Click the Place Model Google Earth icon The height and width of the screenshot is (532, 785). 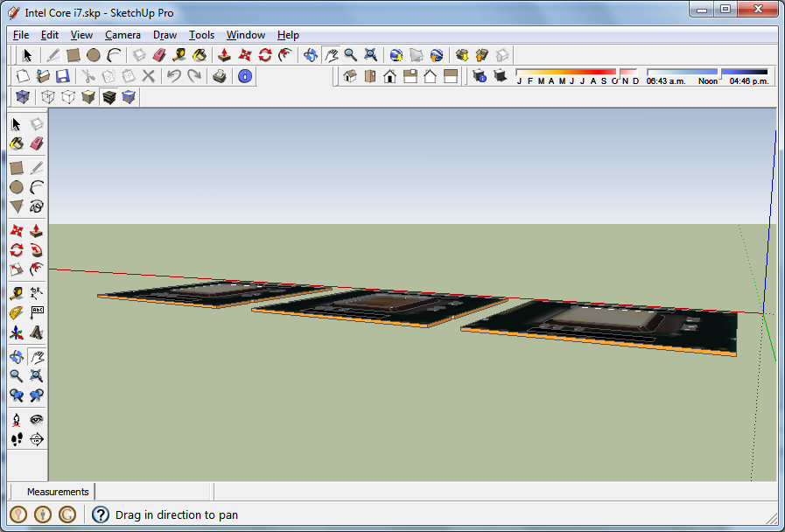(437, 55)
